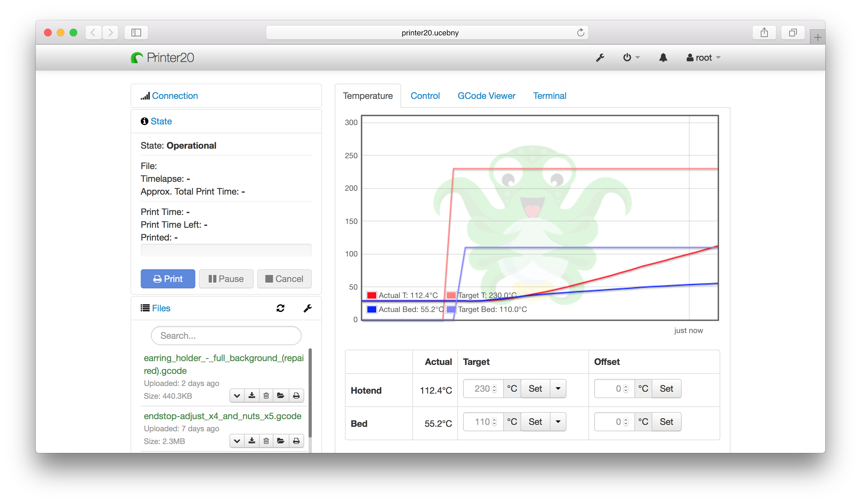Switch to the GCode Viewer tab
This screenshot has height=504, width=861.
click(x=486, y=96)
